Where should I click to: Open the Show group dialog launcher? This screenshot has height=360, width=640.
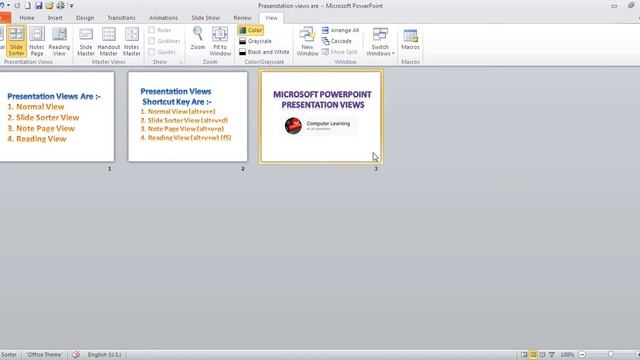[x=180, y=62]
